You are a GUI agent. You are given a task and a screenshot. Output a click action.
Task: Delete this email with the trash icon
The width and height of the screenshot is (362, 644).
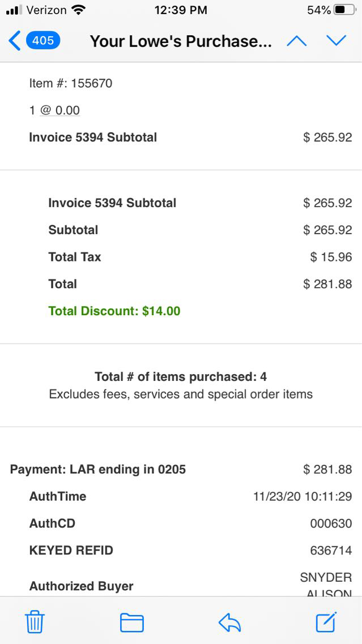click(35, 622)
